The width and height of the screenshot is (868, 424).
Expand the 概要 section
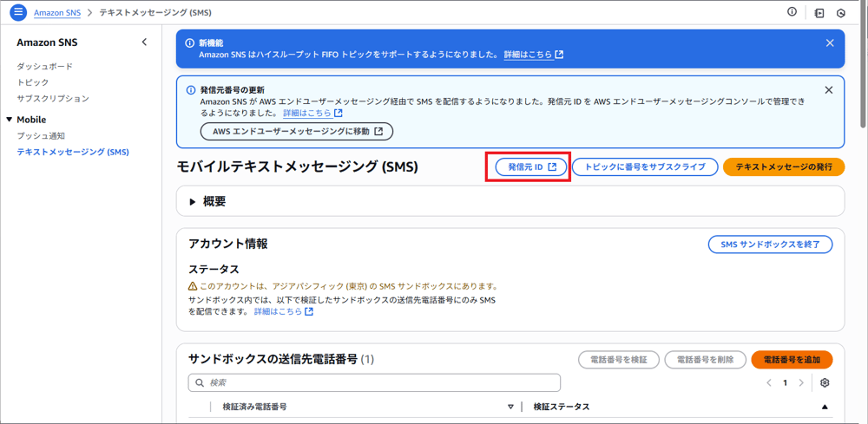point(193,202)
